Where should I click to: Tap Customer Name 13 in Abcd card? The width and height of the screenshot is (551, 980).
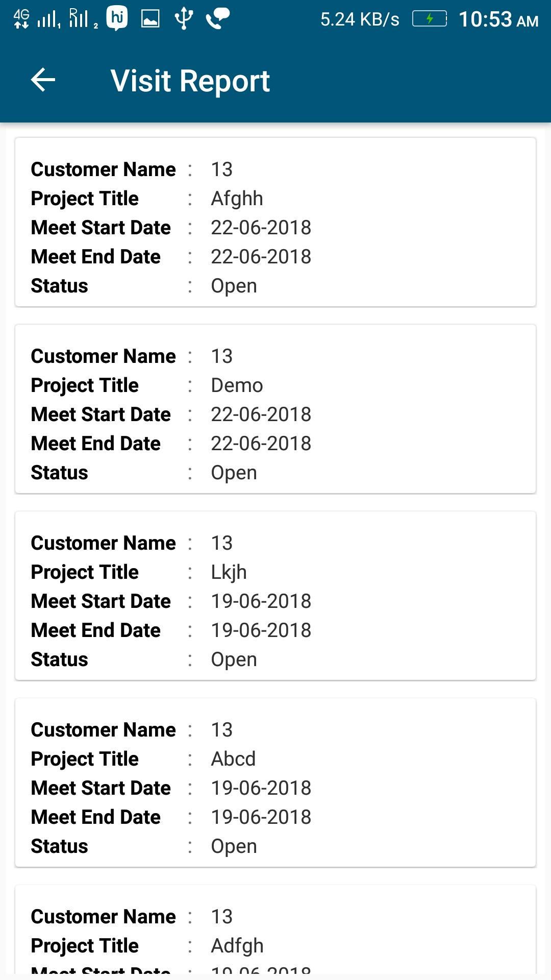(132, 730)
